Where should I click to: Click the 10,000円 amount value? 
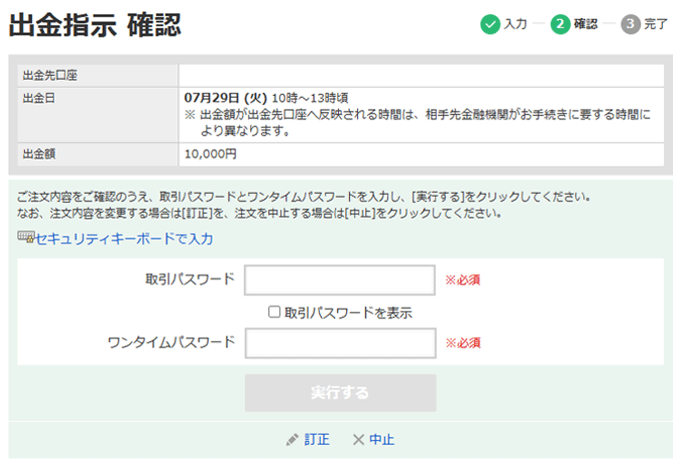211,154
